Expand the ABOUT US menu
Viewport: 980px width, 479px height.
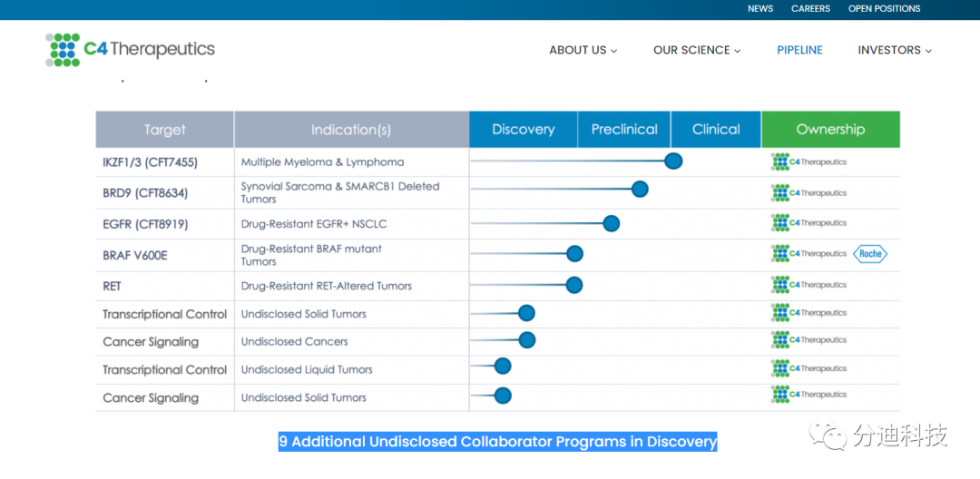pos(583,50)
